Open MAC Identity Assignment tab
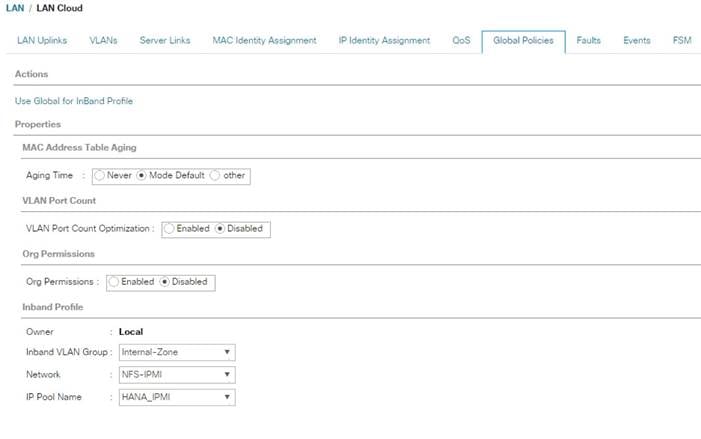Viewport: 701px width, 439px height. [264, 40]
